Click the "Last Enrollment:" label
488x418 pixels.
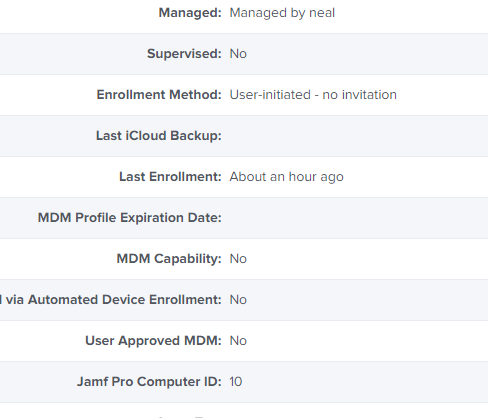pyautogui.click(x=170, y=177)
